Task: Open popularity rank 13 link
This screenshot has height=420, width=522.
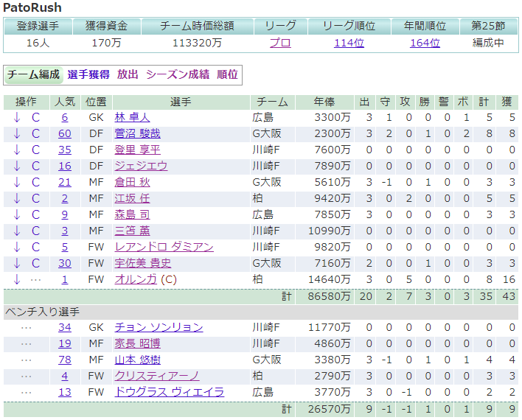Action: click(x=65, y=393)
